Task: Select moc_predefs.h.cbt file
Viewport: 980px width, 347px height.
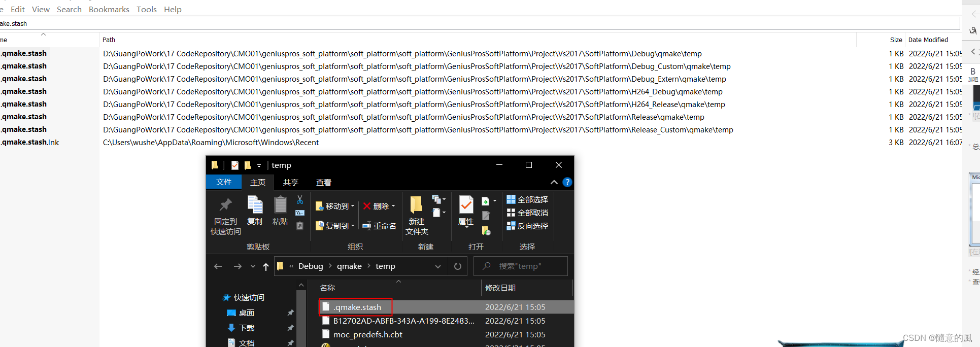Action: (367, 334)
